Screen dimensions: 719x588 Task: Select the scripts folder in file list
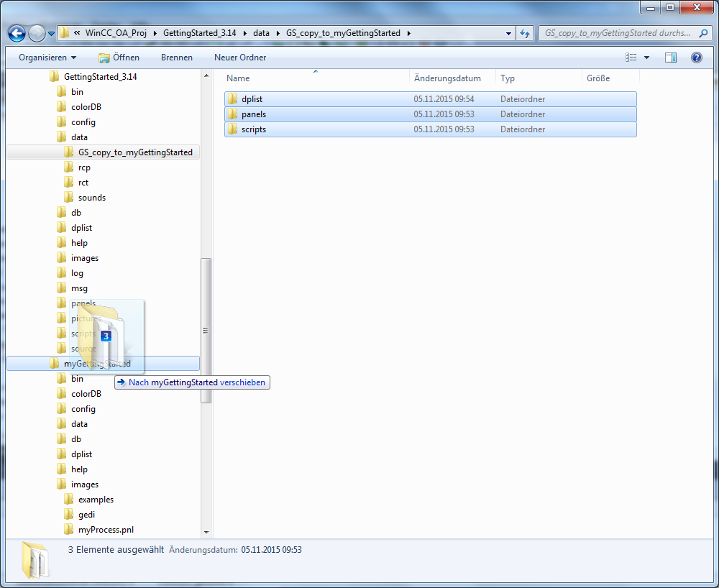pos(254,129)
